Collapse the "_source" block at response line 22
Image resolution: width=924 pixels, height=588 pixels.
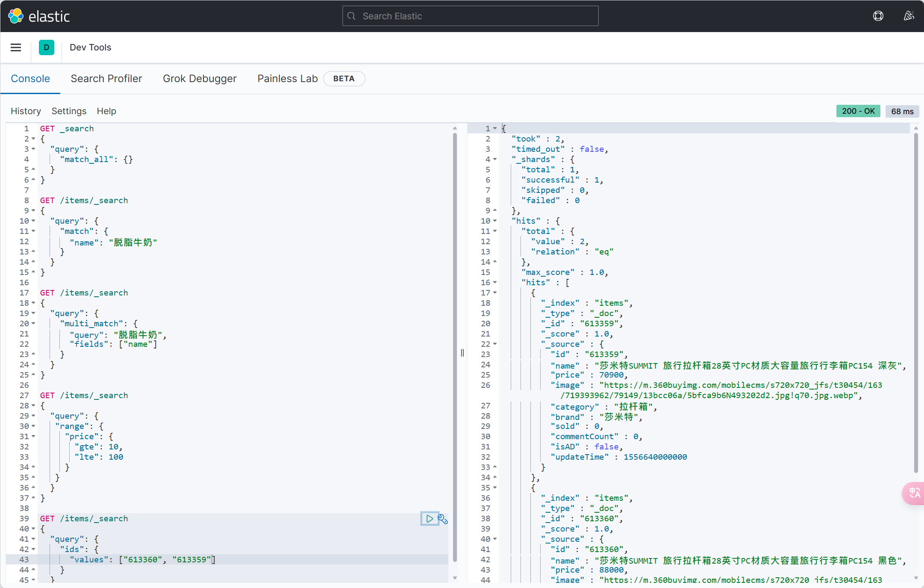click(495, 344)
